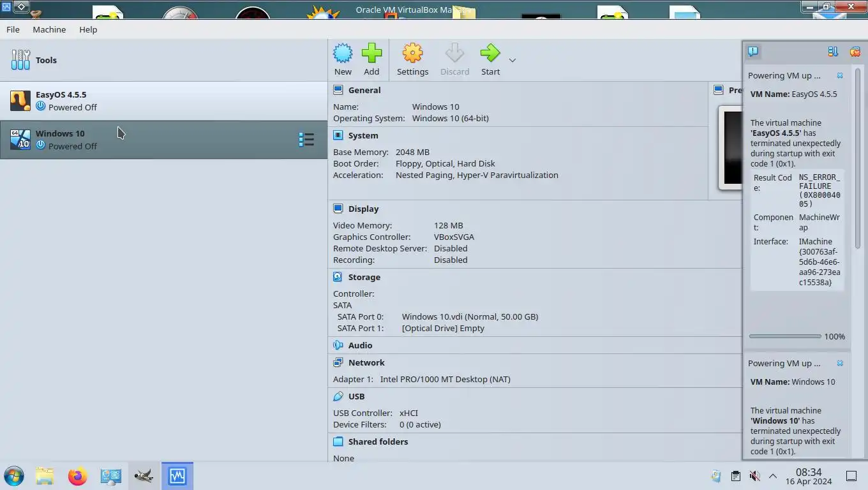The height and width of the screenshot is (490, 868).
Task: Click the 'VBoxSVGA' graphics controller value
Action: coord(454,237)
